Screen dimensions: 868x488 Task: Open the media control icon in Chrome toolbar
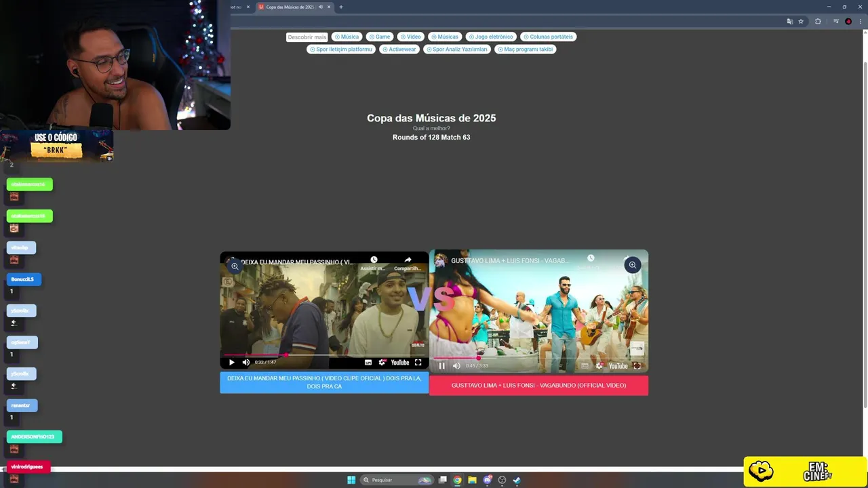point(836,21)
